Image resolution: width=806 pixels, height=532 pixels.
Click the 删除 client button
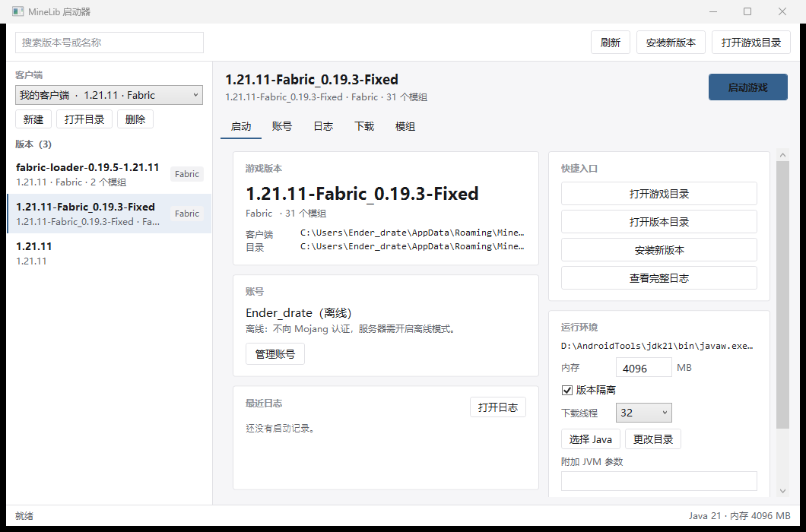point(135,119)
